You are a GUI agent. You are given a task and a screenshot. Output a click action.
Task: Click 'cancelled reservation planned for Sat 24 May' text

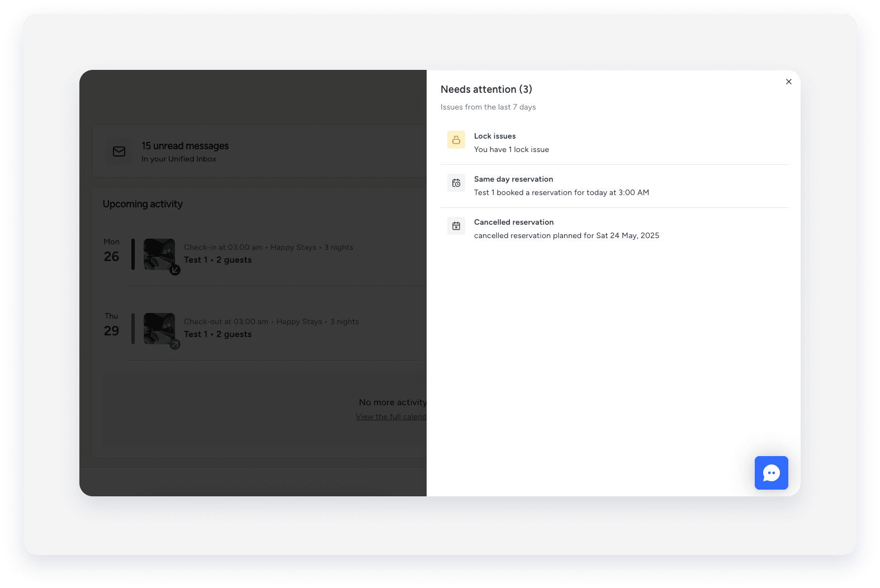(566, 235)
